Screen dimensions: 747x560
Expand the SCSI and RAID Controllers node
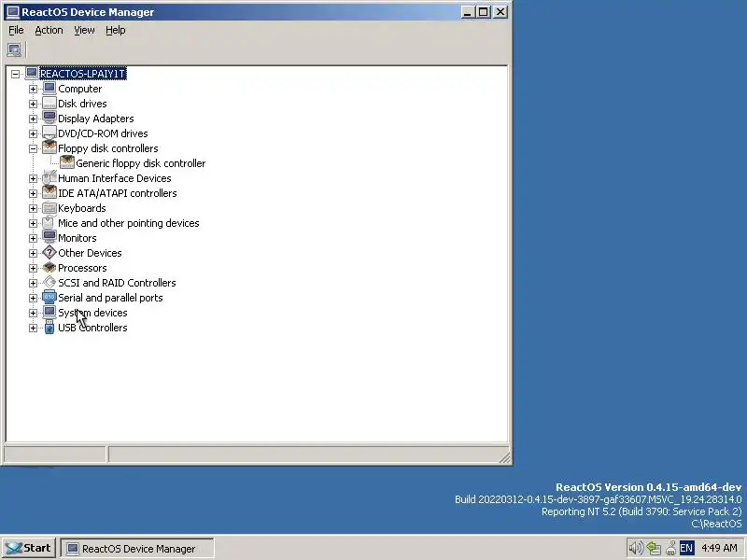(x=33, y=283)
